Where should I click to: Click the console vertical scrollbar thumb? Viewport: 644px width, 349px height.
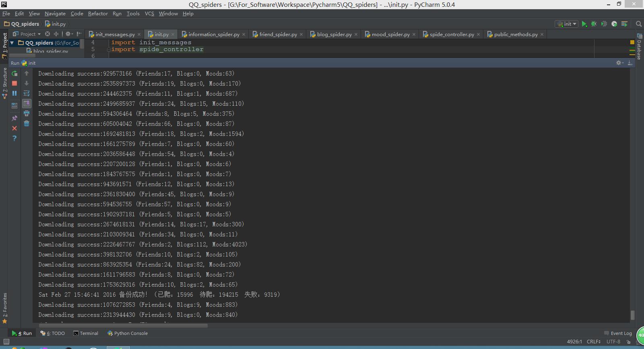click(x=632, y=315)
